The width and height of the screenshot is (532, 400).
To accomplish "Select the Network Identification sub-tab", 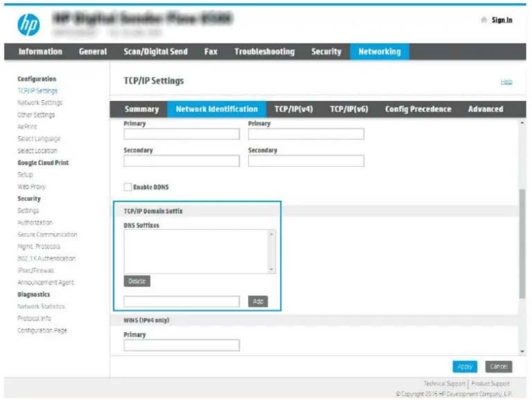I will tap(217, 109).
